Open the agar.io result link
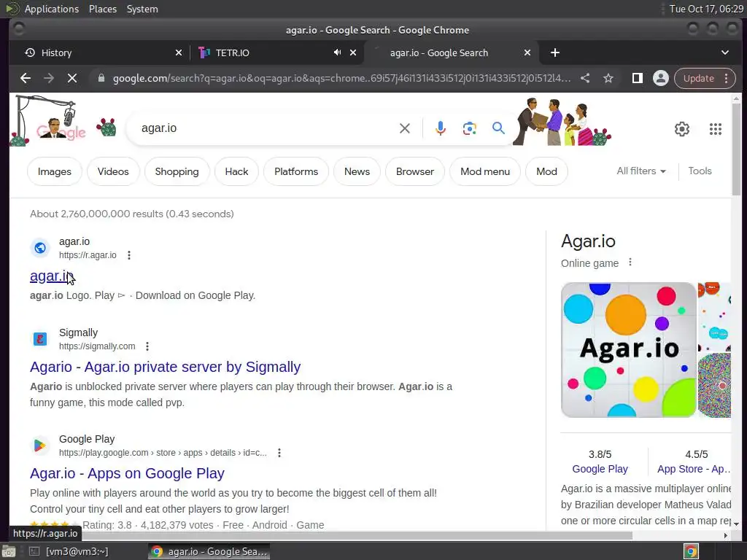This screenshot has width=747, height=560. pyautogui.click(x=50, y=276)
